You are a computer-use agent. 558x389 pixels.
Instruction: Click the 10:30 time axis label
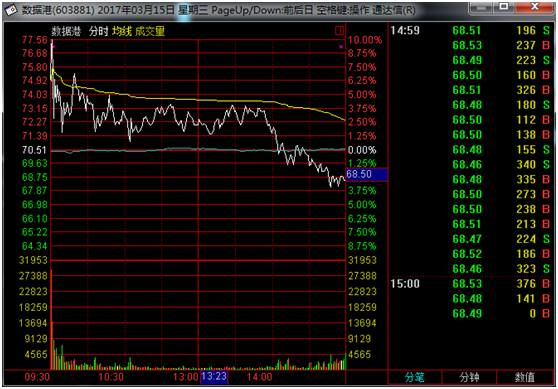click(111, 377)
